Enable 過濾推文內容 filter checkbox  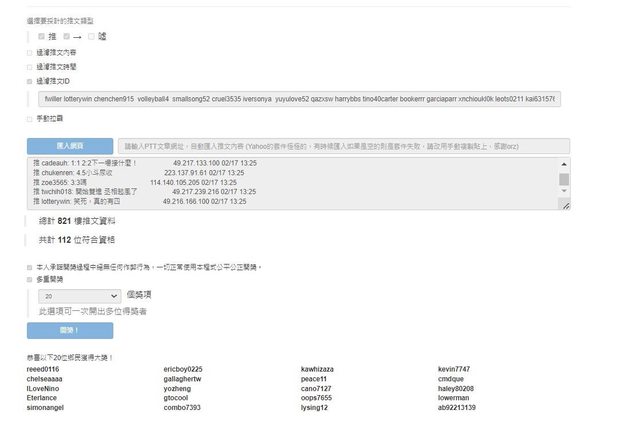pos(29,52)
